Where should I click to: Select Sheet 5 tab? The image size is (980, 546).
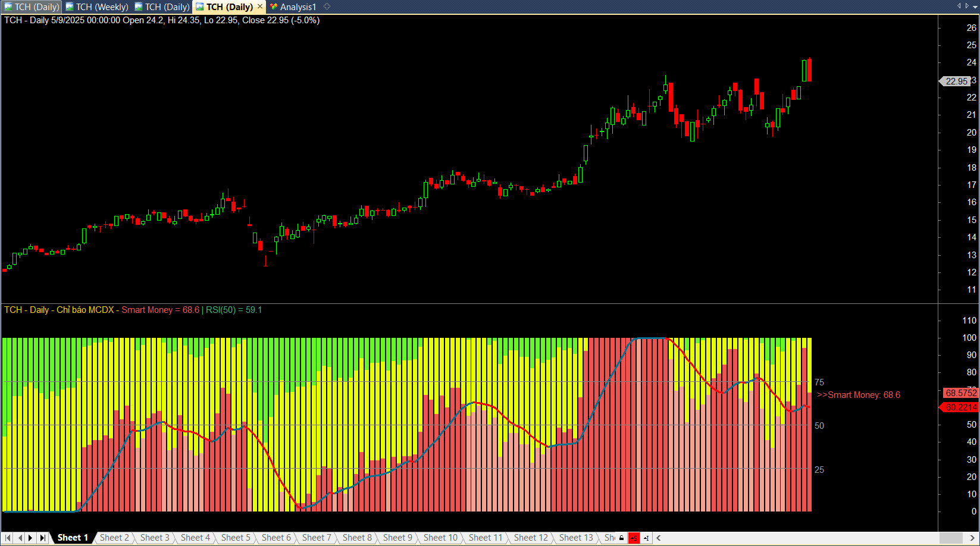[x=236, y=538]
